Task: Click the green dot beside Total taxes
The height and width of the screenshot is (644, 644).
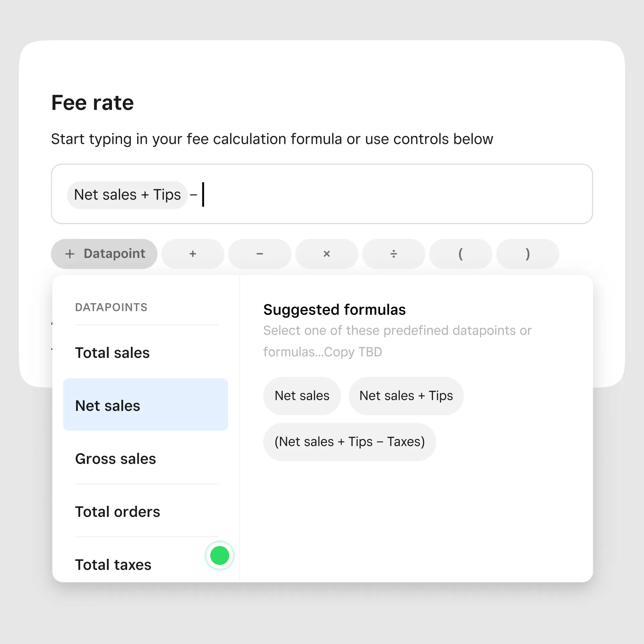Action: [x=219, y=555]
